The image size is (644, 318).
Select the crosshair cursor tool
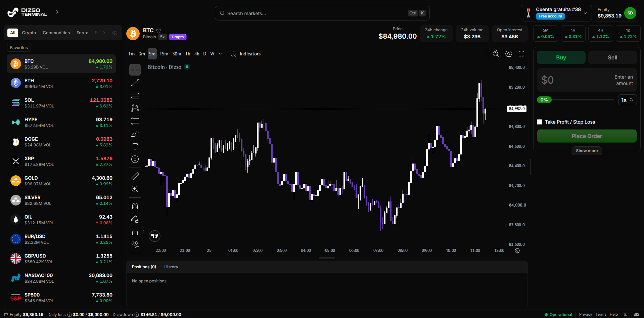pyautogui.click(x=135, y=70)
